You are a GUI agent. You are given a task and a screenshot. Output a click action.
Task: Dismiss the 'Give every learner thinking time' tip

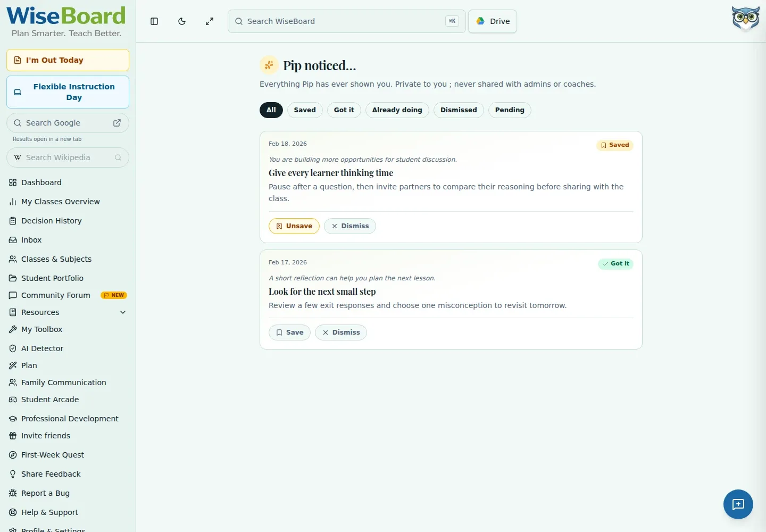[350, 226]
